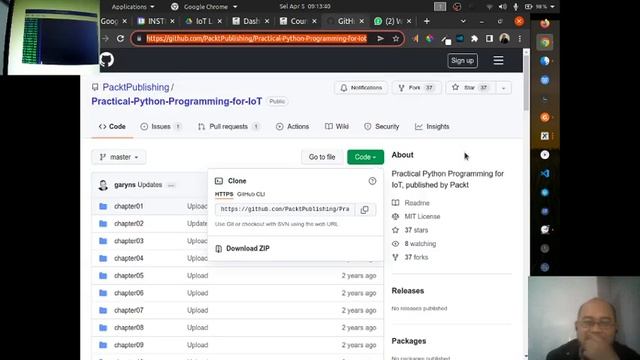View 37 stars link

coord(416,230)
